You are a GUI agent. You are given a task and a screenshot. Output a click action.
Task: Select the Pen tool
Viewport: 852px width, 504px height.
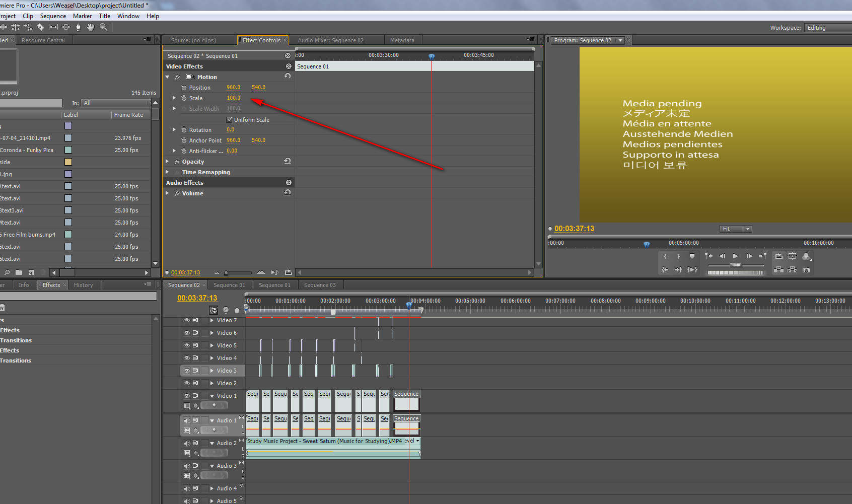coord(78,27)
